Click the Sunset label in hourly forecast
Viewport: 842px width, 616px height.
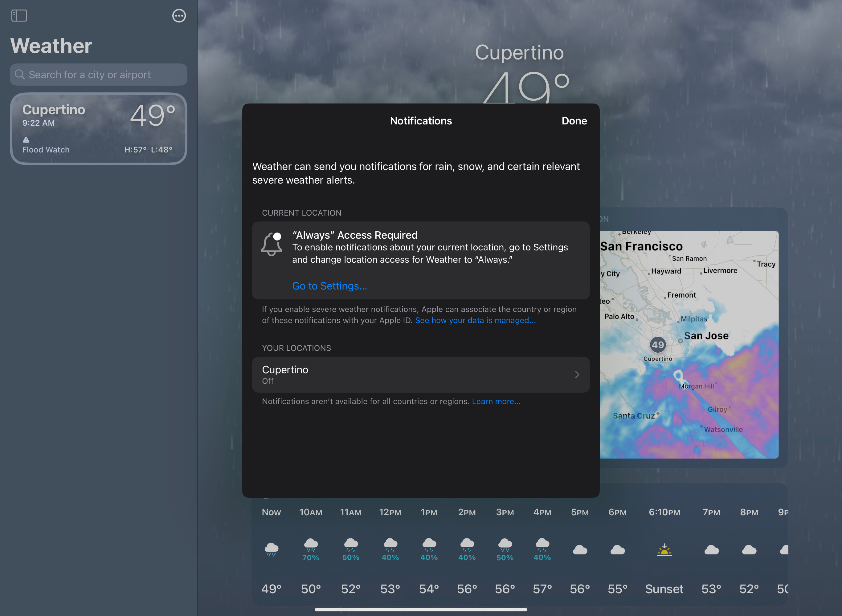pos(664,589)
